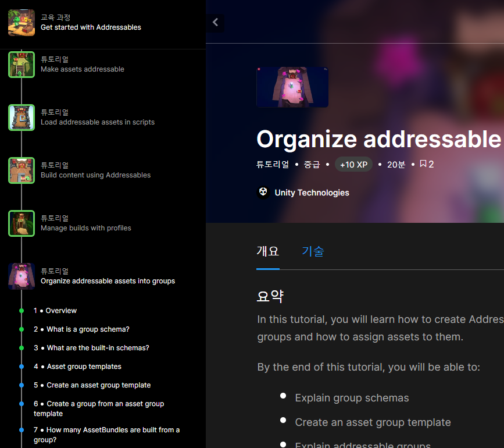Open Make assets addressable tutorial
This screenshot has height=448, width=504.
tap(83, 69)
